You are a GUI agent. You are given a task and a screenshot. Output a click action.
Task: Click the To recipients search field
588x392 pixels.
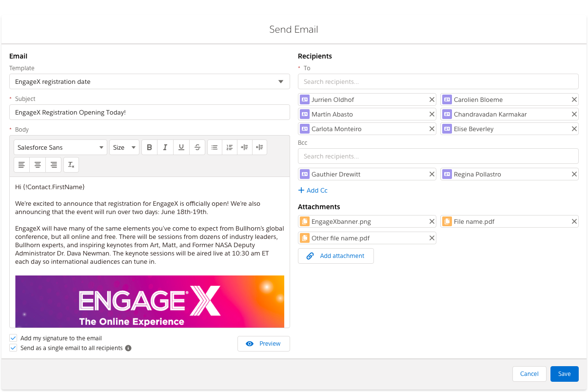pyautogui.click(x=438, y=81)
